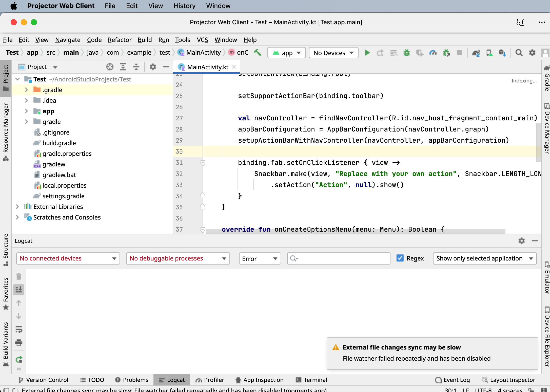550x392 pixels.
Task: Open Search Everywhere with the magnifier icon
Action: 519,53
